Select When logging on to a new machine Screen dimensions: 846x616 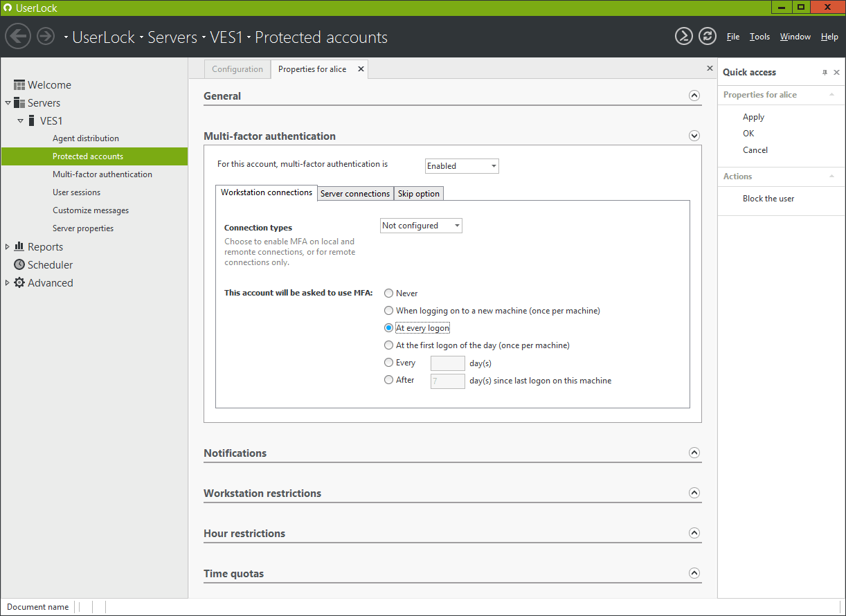(x=388, y=311)
